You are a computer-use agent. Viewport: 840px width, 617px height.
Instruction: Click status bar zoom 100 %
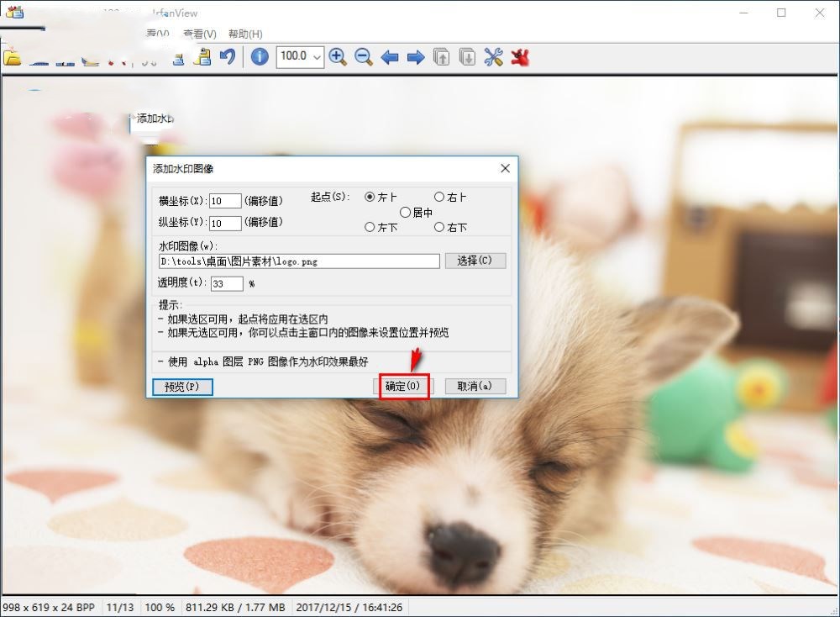point(160,608)
